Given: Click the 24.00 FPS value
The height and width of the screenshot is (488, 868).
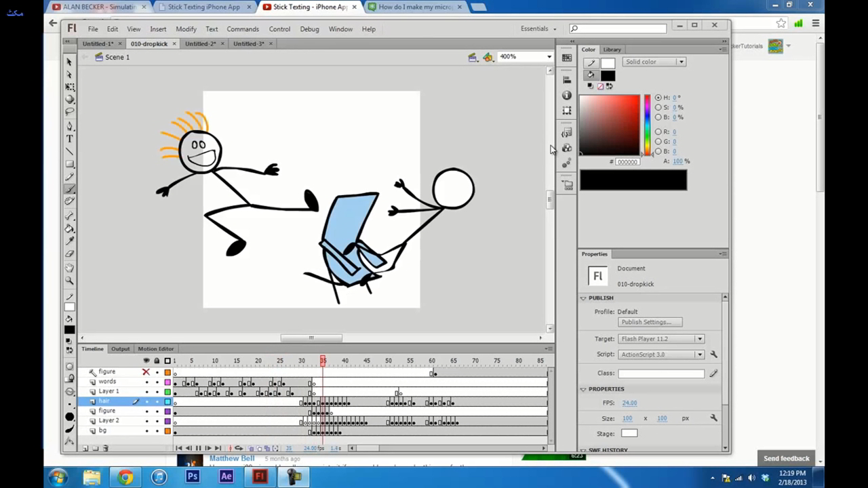Looking at the screenshot, I should (629, 403).
